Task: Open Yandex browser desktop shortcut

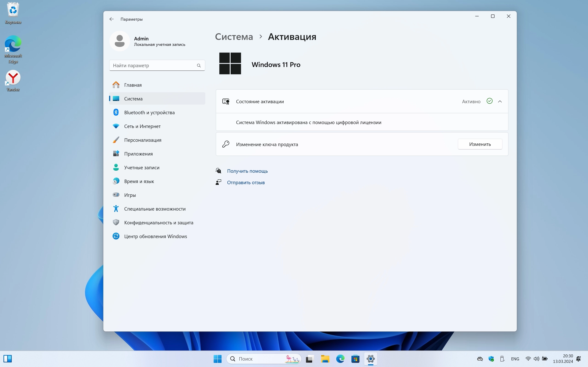Action: [x=13, y=81]
